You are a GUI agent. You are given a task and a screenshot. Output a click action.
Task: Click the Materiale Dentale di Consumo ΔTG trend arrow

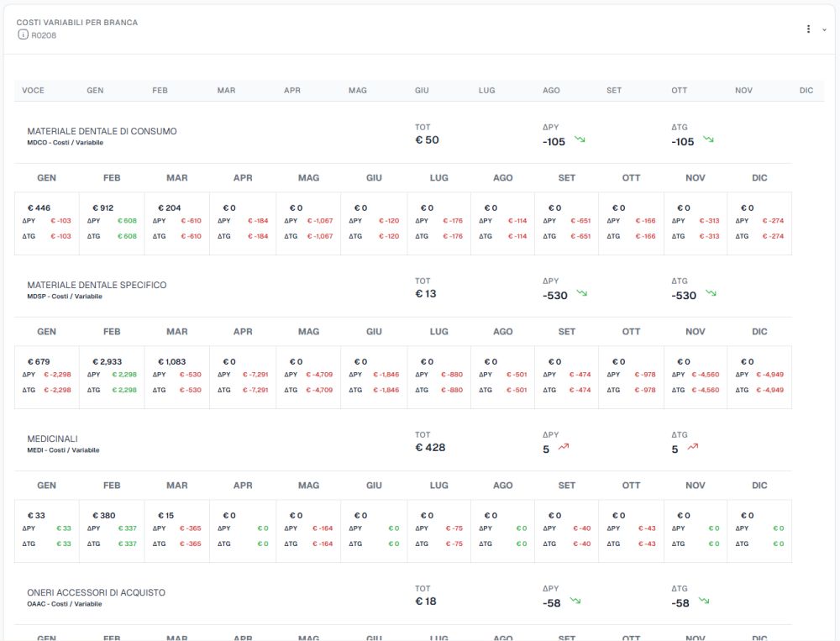[708, 139]
